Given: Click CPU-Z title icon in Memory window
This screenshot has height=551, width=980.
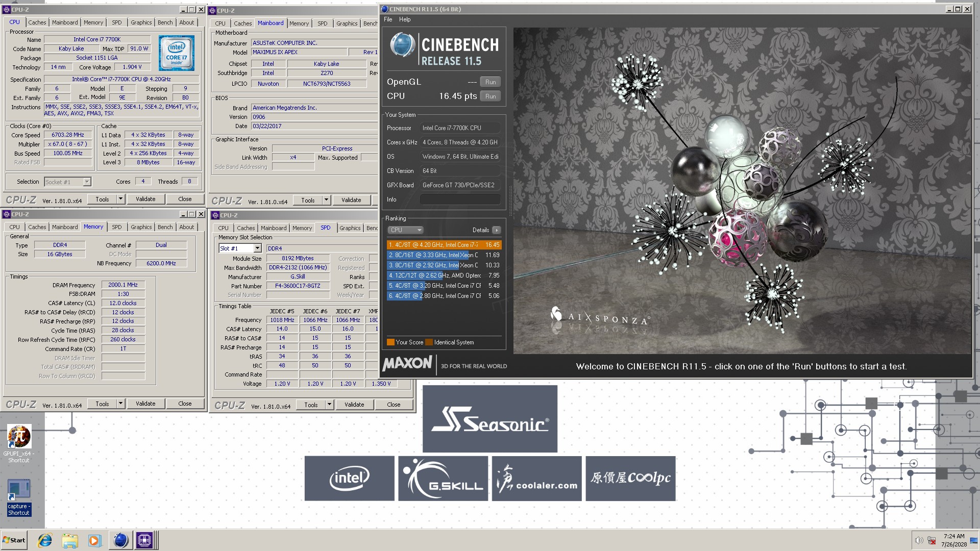Looking at the screenshot, I should (x=7, y=214).
